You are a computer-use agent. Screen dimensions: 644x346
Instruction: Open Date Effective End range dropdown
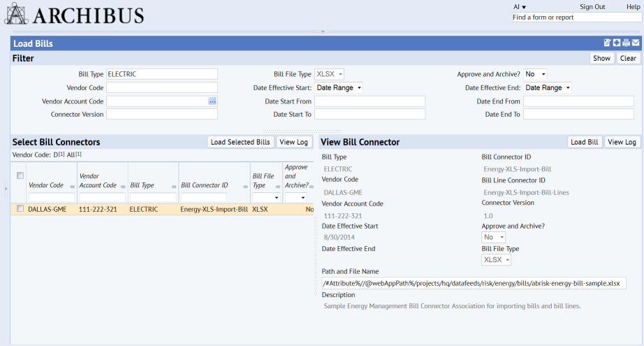pyautogui.click(x=548, y=87)
